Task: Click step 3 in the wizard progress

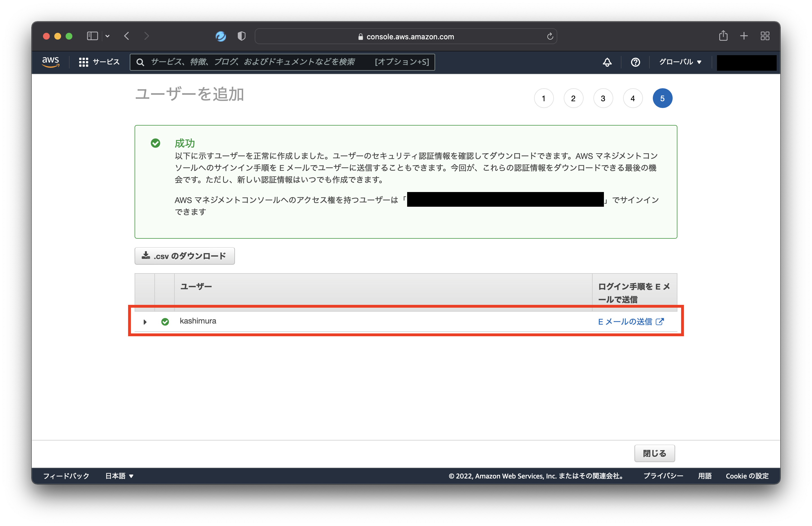Action: tap(603, 98)
